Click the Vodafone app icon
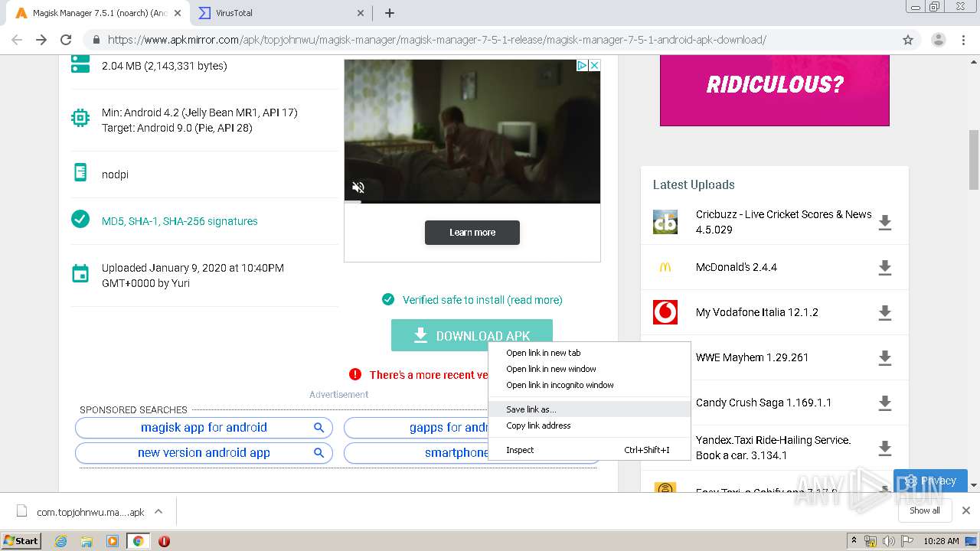 pos(665,312)
